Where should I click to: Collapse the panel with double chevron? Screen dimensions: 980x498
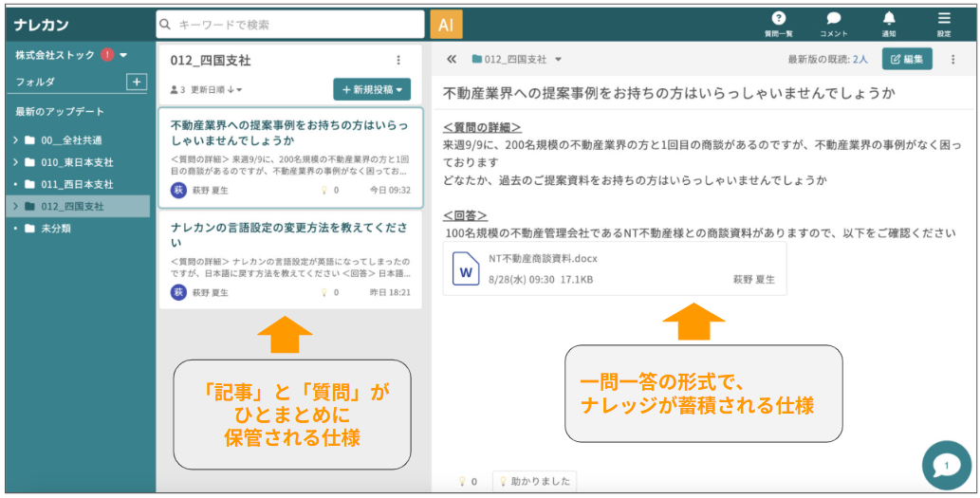[x=452, y=60]
